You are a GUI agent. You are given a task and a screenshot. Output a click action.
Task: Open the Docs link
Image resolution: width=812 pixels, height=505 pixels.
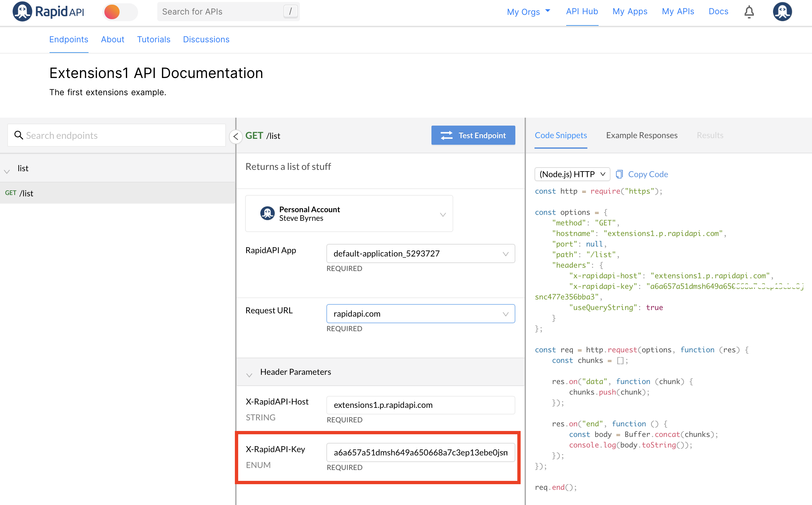click(x=718, y=11)
